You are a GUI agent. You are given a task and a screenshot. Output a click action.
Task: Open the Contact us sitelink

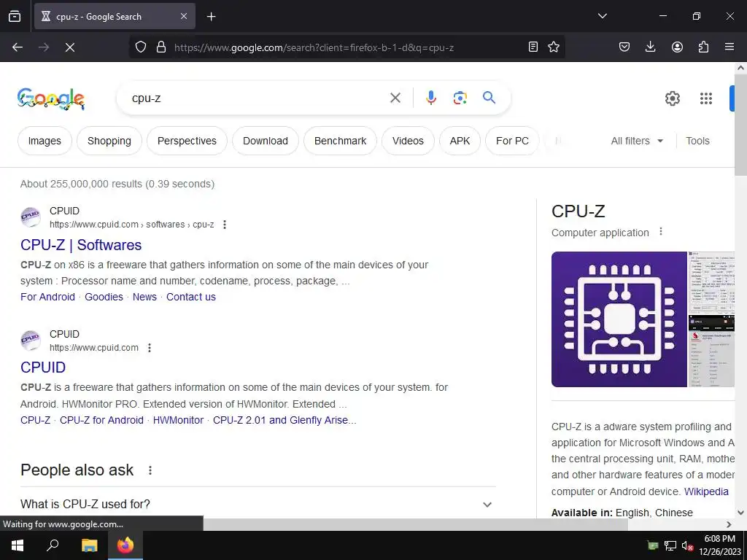pyautogui.click(x=191, y=297)
